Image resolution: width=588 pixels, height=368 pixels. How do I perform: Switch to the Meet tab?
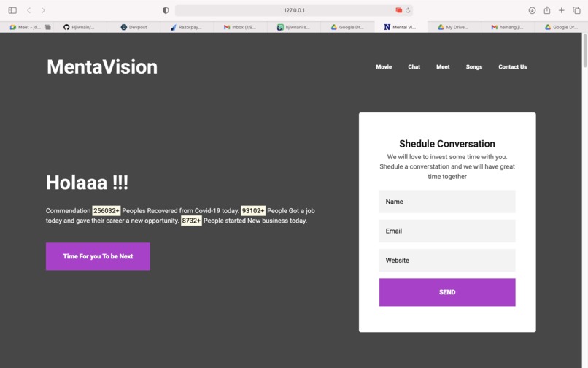[26, 27]
